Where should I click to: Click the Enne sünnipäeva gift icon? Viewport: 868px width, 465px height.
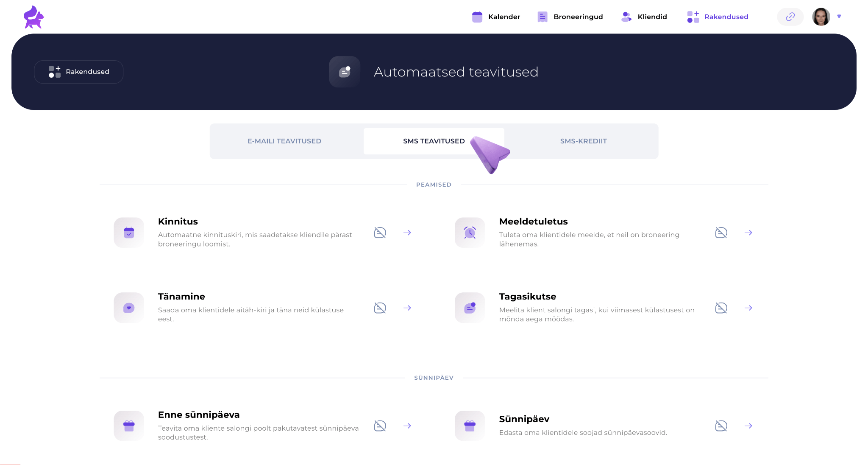129,426
